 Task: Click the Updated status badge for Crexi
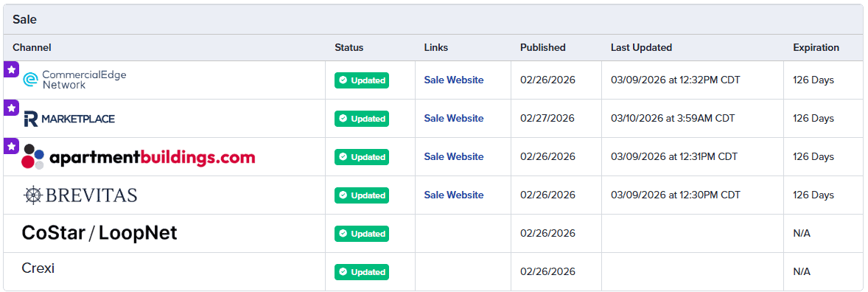[362, 271]
